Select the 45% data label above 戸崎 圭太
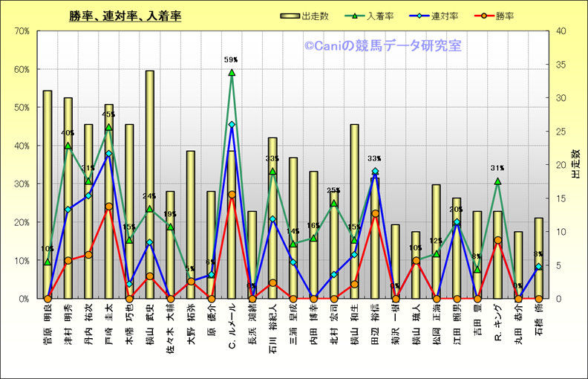The image size is (588, 379). [108, 115]
